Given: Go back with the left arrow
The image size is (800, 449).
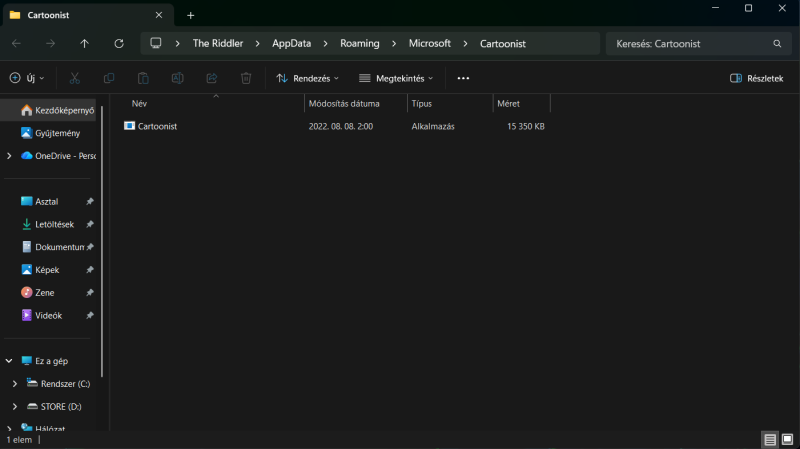Looking at the screenshot, I should (x=16, y=43).
